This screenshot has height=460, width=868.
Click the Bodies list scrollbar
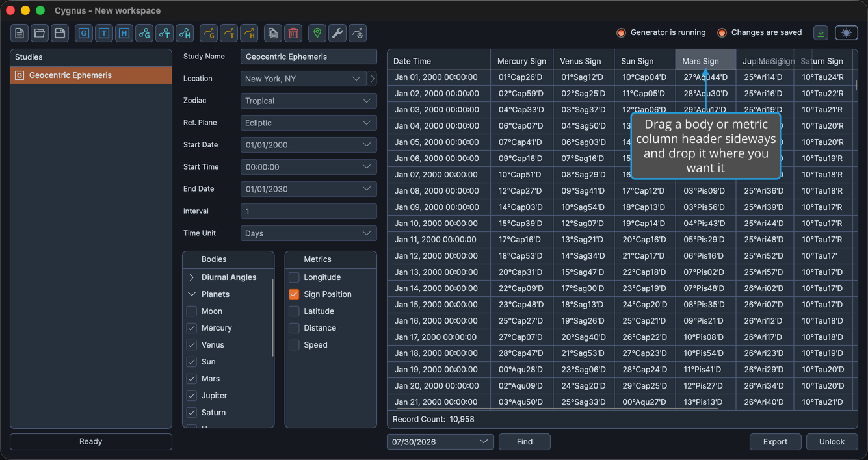pyautogui.click(x=272, y=318)
